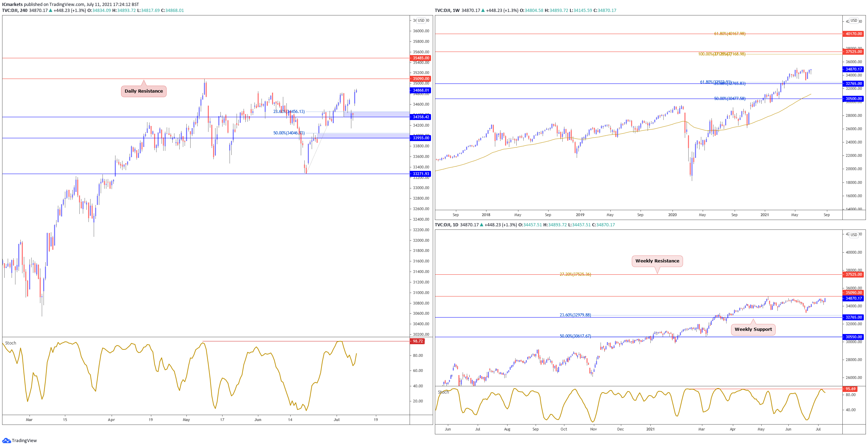The height and width of the screenshot is (447, 868).
Task: Click the 37525.00 tag on weekly chart
Action: (x=853, y=52)
